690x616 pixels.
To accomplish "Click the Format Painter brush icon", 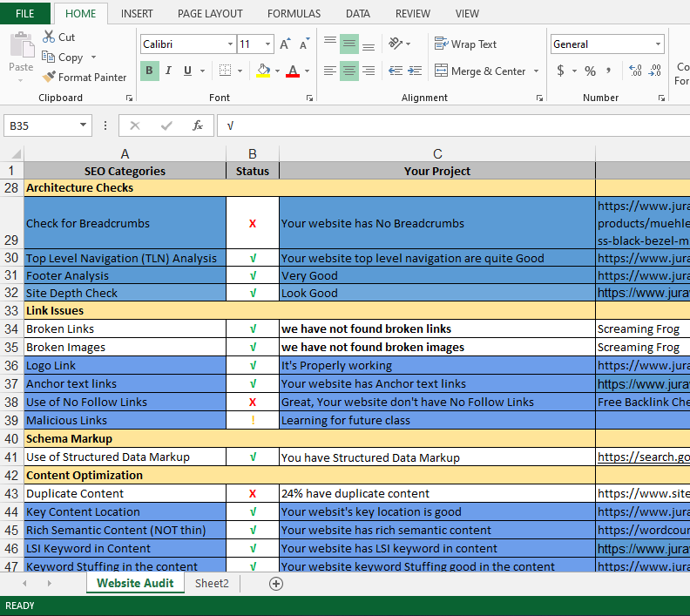I will pos(50,78).
